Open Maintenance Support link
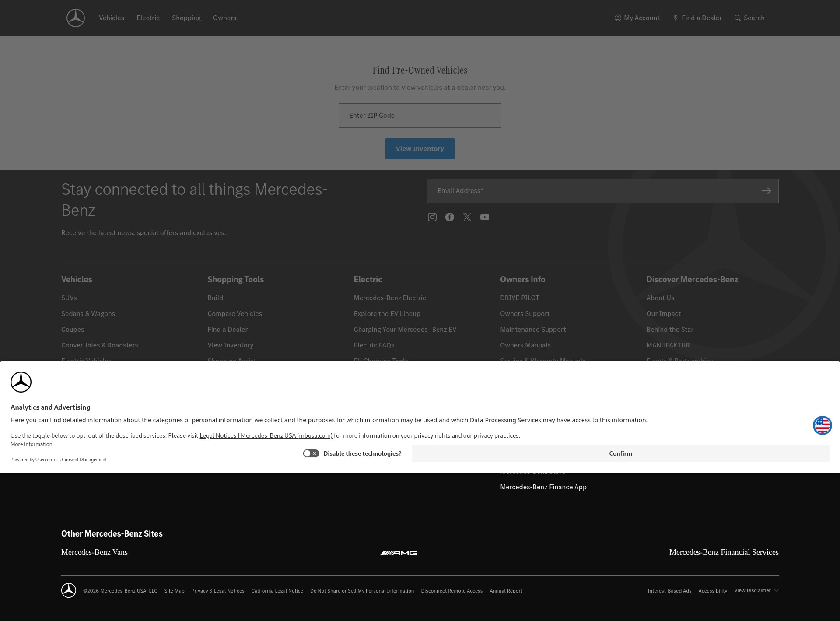 coord(533,330)
